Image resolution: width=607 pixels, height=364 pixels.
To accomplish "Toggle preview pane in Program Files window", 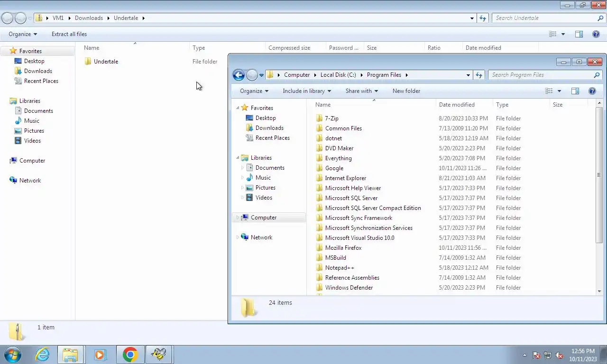I will (575, 91).
